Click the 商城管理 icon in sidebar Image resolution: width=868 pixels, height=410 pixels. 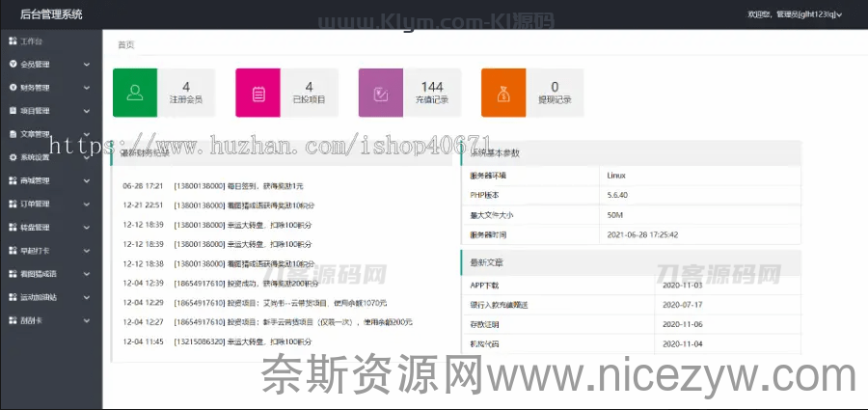coord(13,180)
